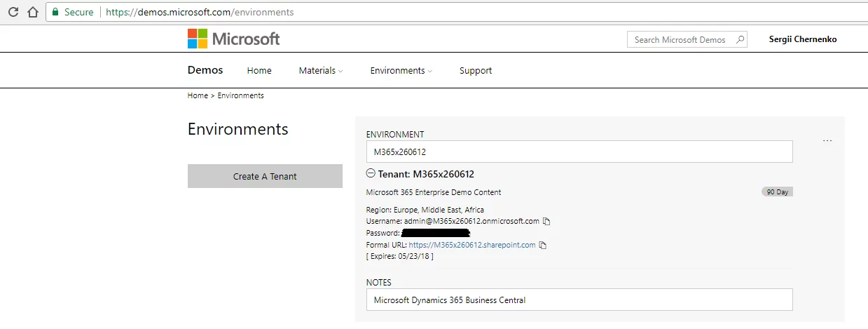
Task: Go to the Home nav item
Action: pos(259,70)
